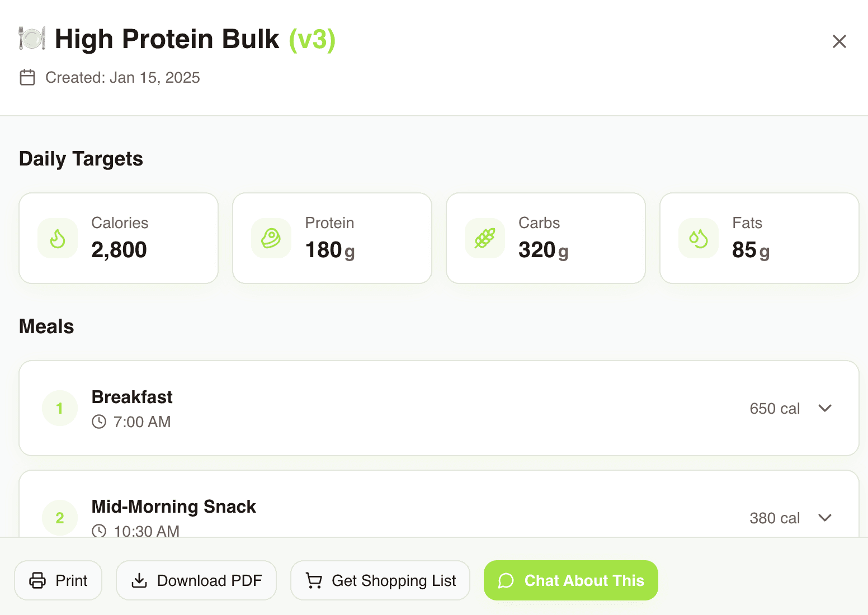Click the clock icon beside 7:00 AM
This screenshot has width=868, height=615.
[99, 422]
